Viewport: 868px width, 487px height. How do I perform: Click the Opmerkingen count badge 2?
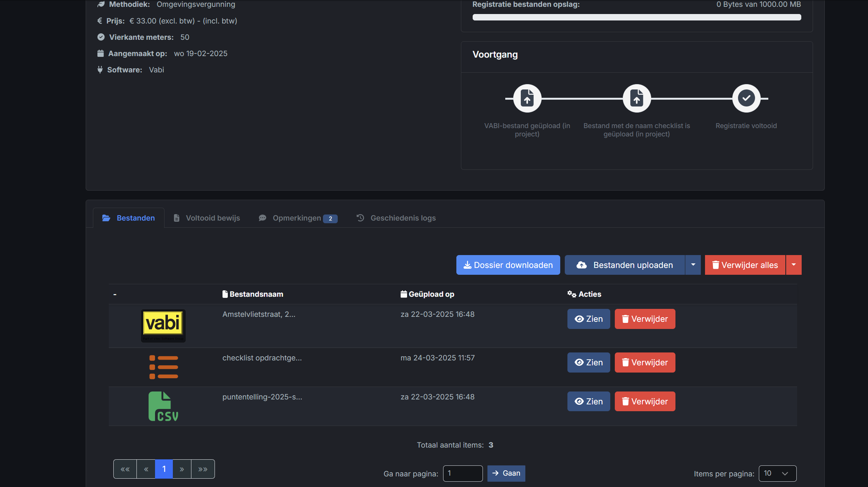pyautogui.click(x=330, y=219)
